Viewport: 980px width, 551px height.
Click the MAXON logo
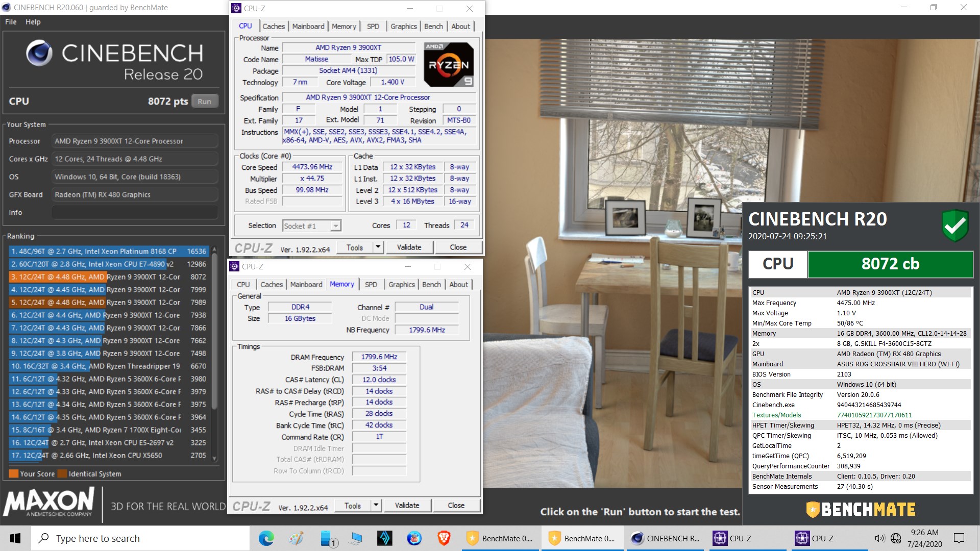(x=49, y=502)
